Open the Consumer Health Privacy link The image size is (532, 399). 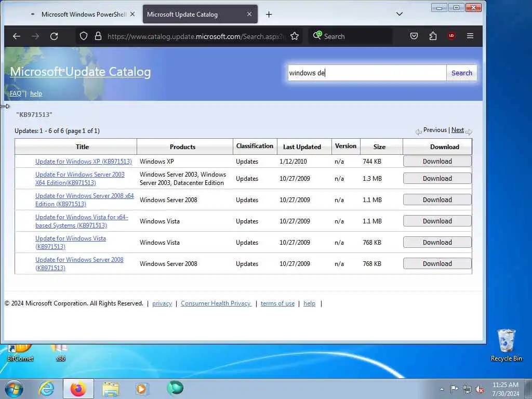click(216, 303)
